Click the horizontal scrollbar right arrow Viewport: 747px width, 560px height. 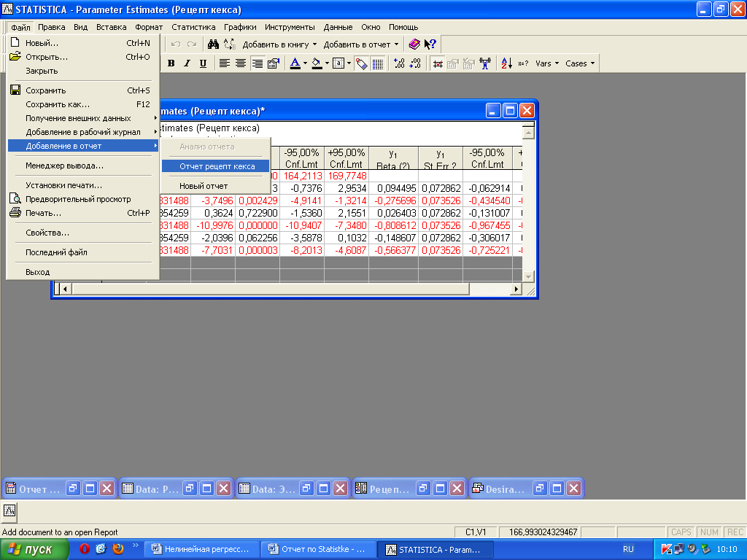coord(516,289)
